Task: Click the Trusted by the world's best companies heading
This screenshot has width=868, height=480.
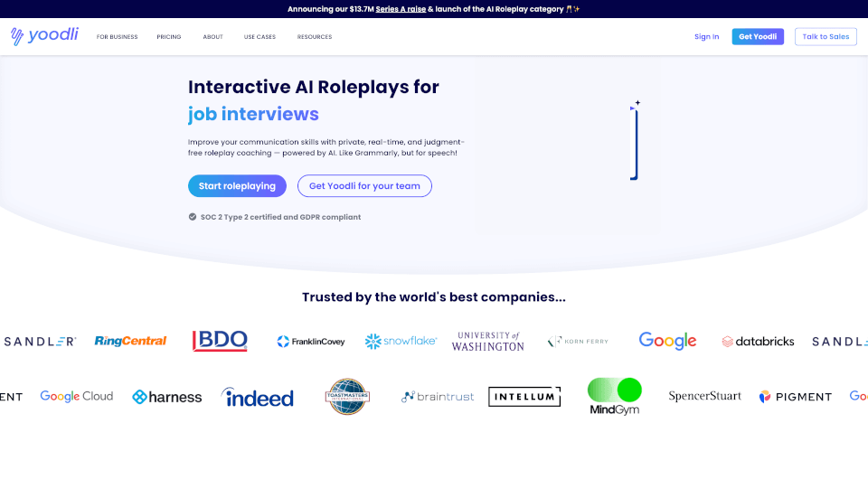Action: pos(434,297)
